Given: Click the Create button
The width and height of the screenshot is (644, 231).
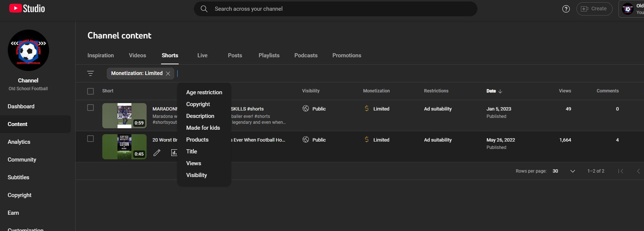Looking at the screenshot, I should (x=594, y=9).
